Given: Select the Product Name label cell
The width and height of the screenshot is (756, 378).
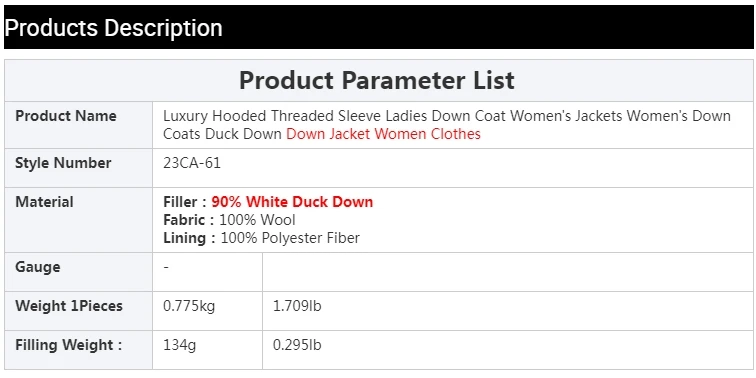Looking at the screenshot, I should click(79, 125).
